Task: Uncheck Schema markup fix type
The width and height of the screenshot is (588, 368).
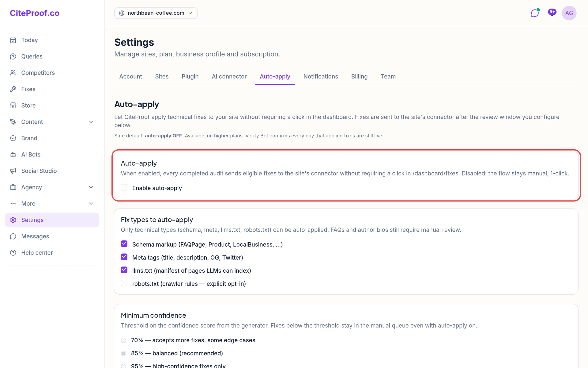Action: coord(124,244)
